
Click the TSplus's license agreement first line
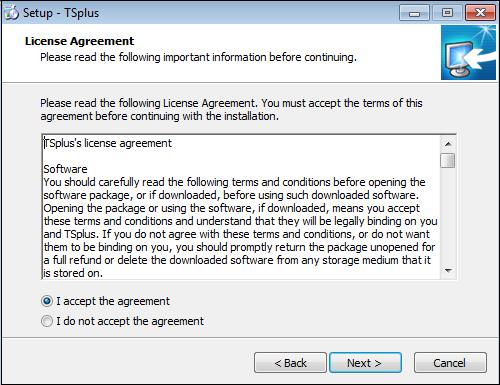[x=108, y=143]
